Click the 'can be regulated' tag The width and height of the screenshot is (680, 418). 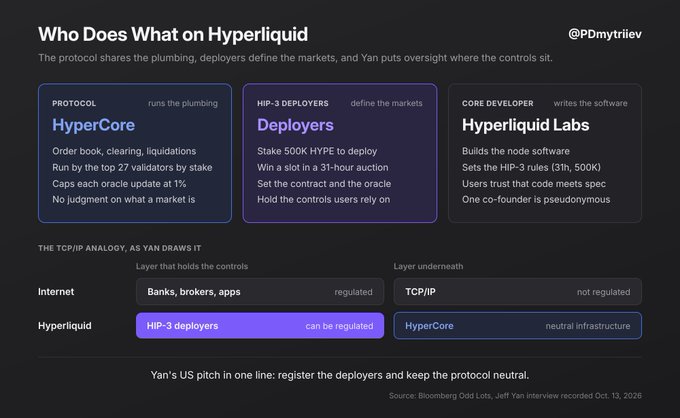tap(339, 326)
